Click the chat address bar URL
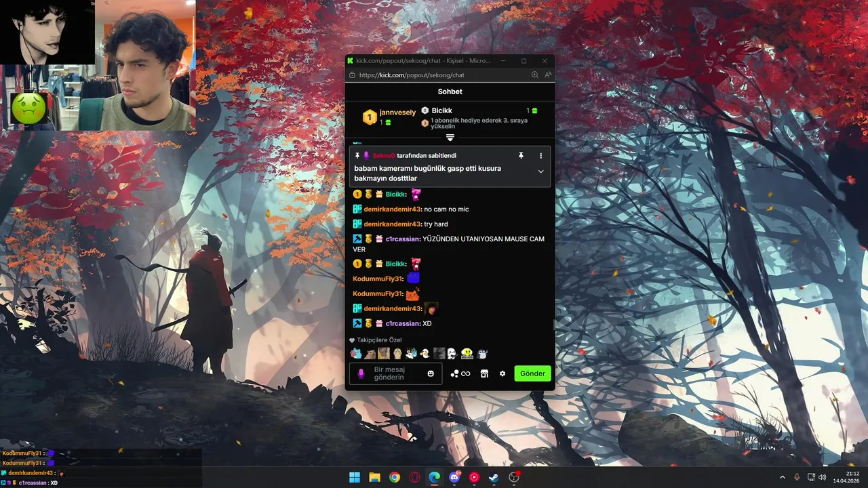Image resolution: width=868 pixels, height=488 pixels. click(412, 75)
